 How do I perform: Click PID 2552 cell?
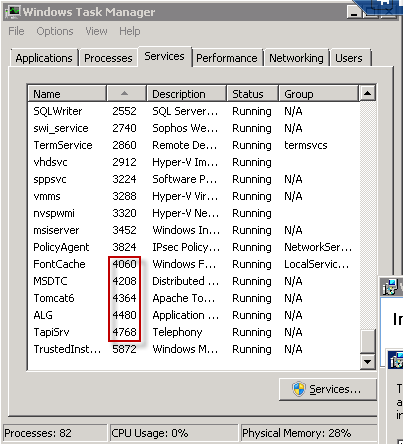pyautogui.click(x=124, y=111)
